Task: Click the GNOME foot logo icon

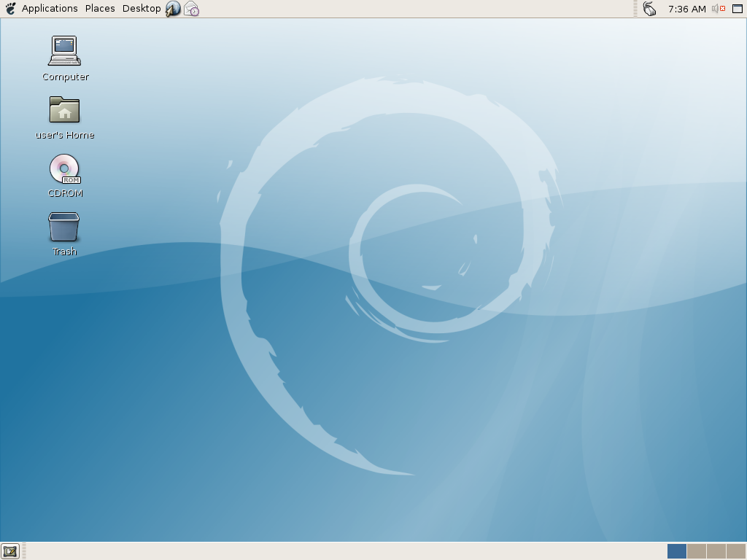Action: (10, 9)
